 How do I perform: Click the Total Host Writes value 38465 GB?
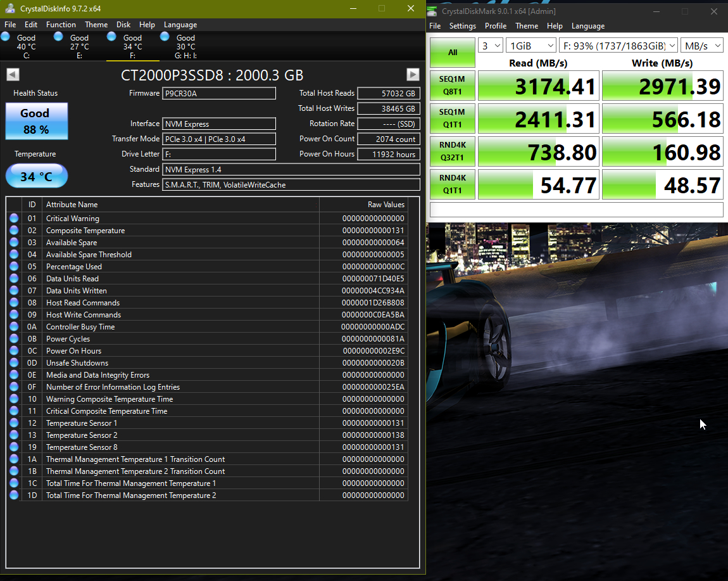(x=389, y=108)
